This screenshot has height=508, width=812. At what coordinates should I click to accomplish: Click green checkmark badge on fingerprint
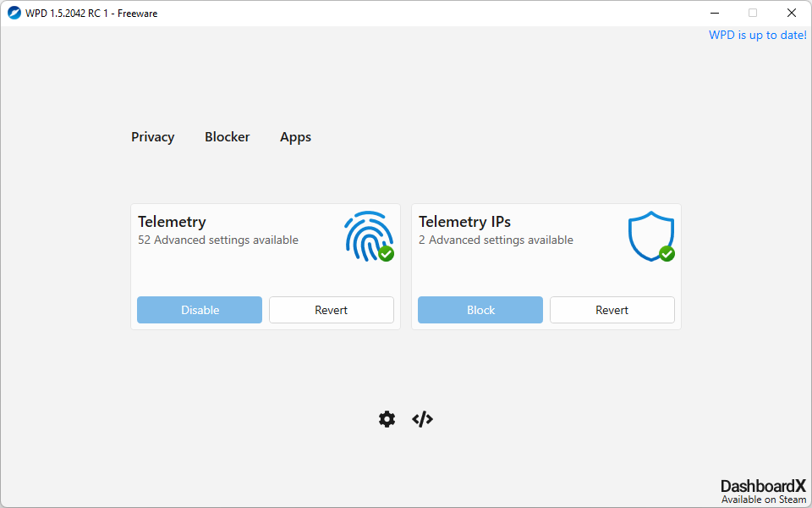(x=387, y=253)
